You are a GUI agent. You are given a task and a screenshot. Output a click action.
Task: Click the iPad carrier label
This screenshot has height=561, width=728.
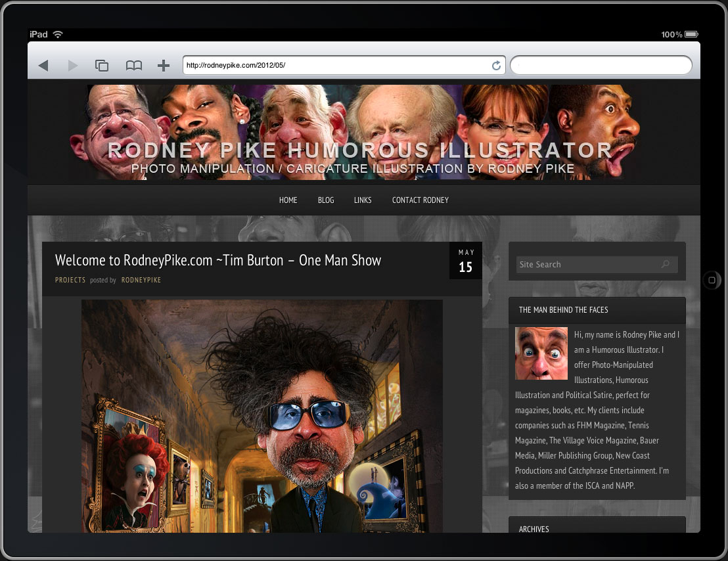pyautogui.click(x=39, y=34)
